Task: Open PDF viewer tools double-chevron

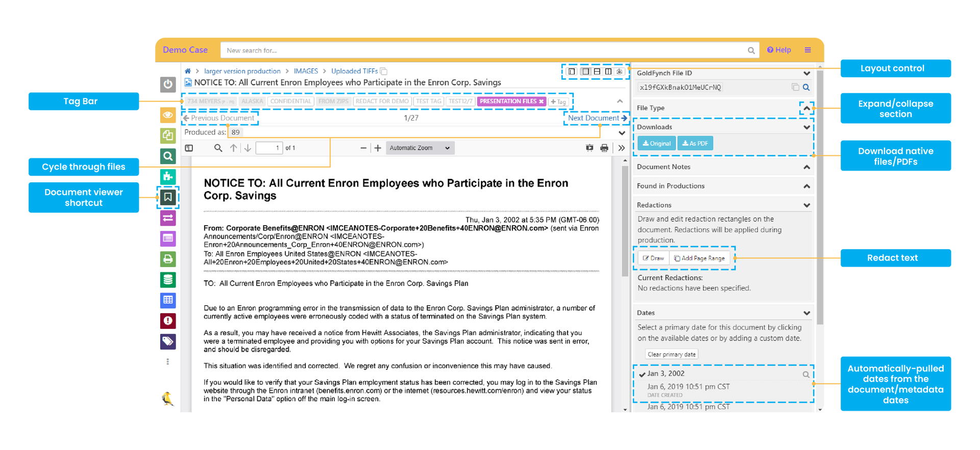Action: pyautogui.click(x=621, y=148)
